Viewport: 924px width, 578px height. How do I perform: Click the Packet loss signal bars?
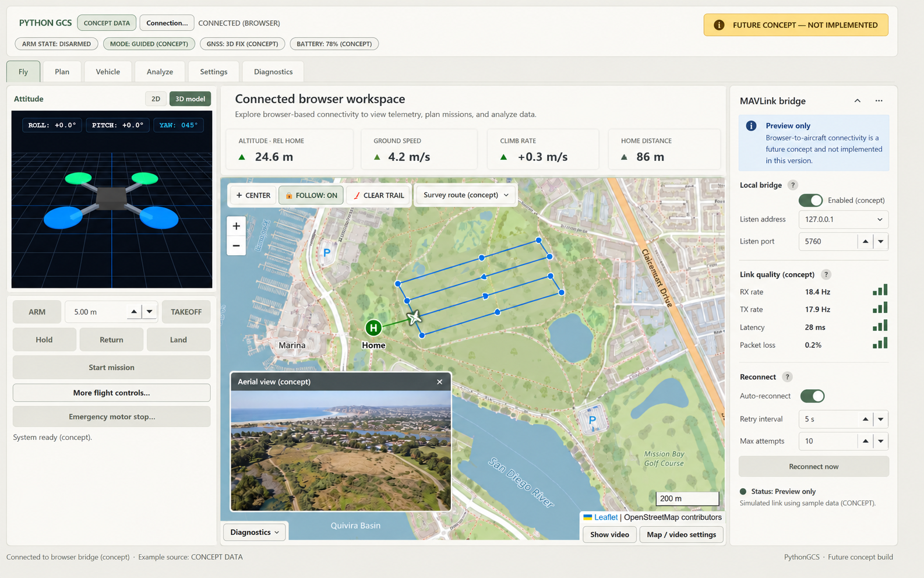(880, 343)
